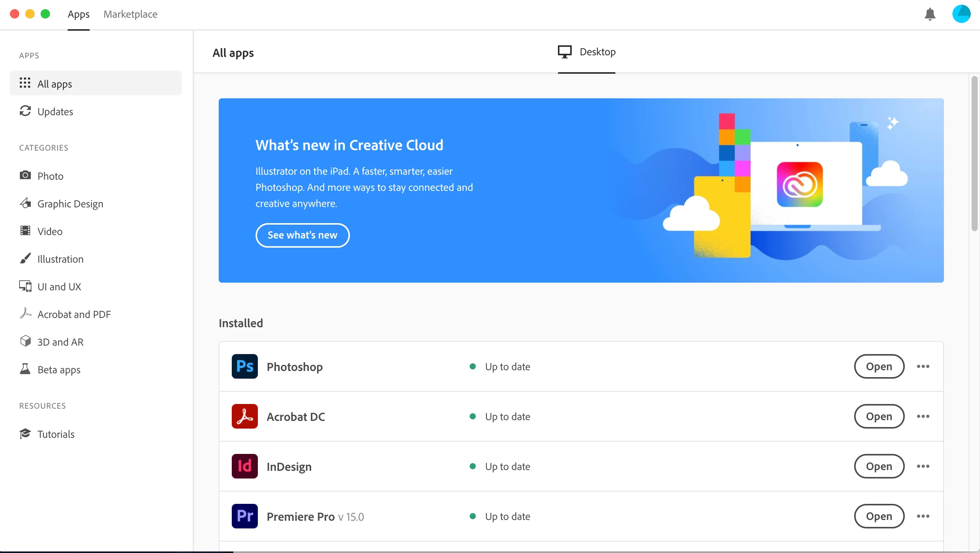Click See what's new button
Image resolution: width=980 pixels, height=553 pixels.
click(302, 235)
